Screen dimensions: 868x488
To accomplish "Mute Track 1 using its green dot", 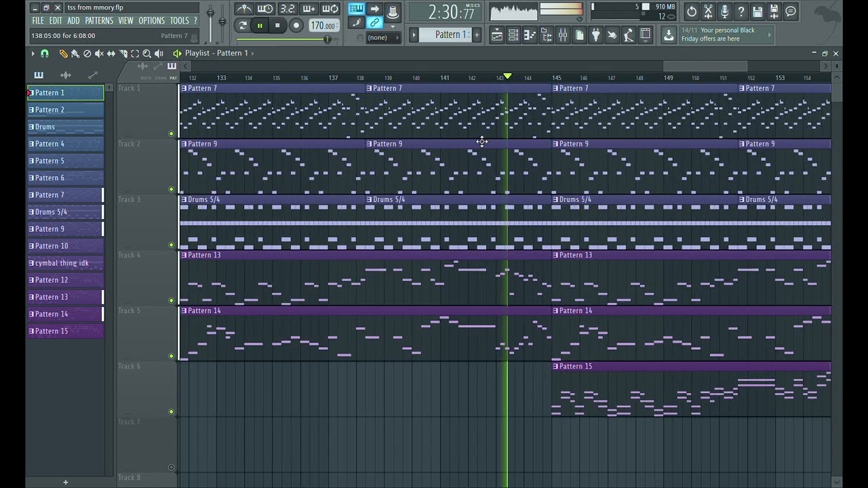I will point(171,134).
